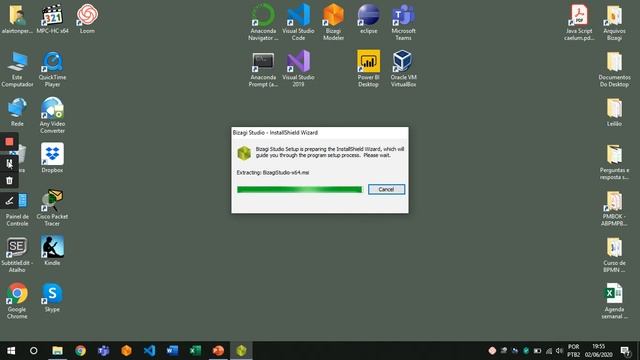The image size is (640, 360).
Task: Open the Visual Studio 2019 shortcut
Action: pyautogui.click(x=298, y=69)
